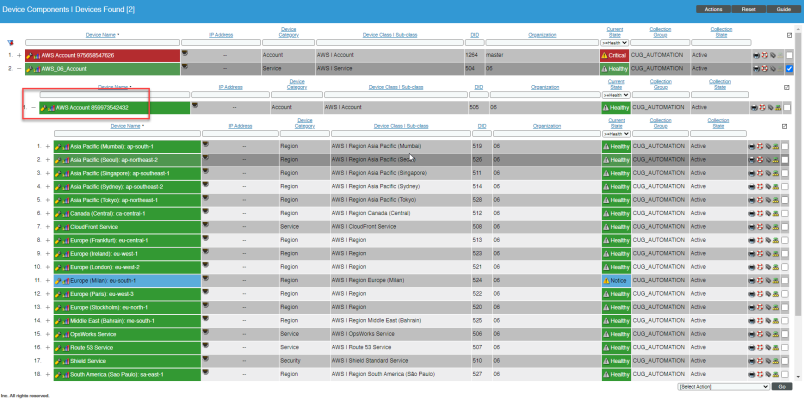Click the IP address column icon for CloudFront Service
The image size is (804, 400).
click(206, 227)
